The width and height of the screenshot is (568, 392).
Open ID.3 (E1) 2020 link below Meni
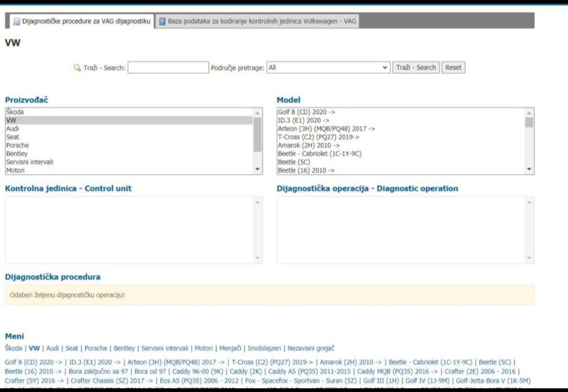(x=95, y=362)
